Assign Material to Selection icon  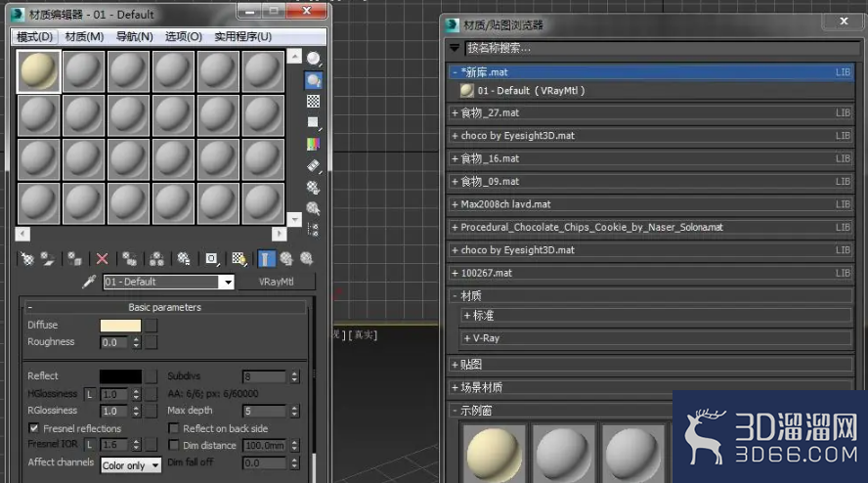point(74,259)
